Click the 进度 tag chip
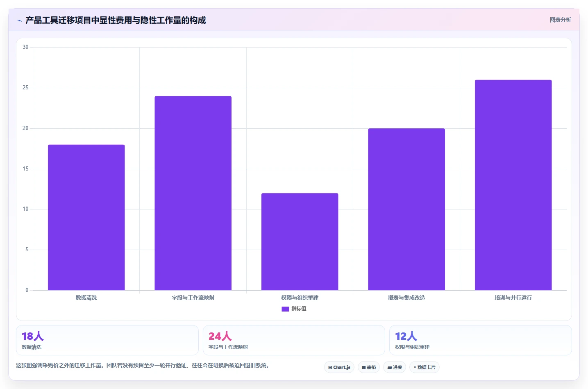 coord(395,367)
